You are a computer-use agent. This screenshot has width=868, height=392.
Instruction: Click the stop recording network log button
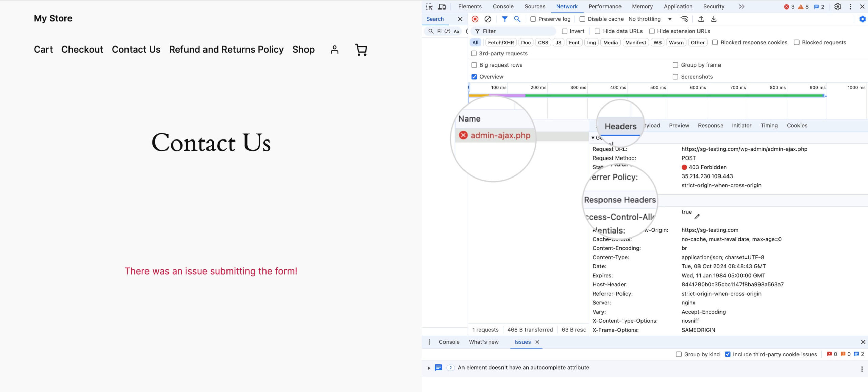point(475,19)
